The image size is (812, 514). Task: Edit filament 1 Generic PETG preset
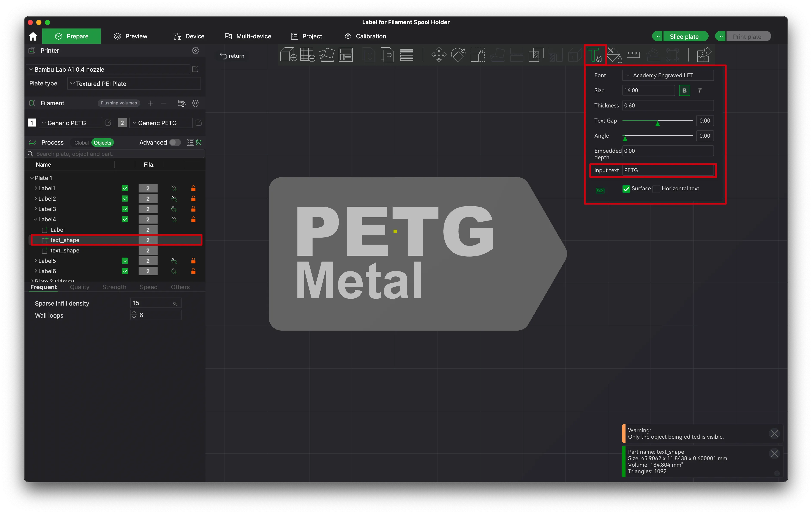coord(108,123)
